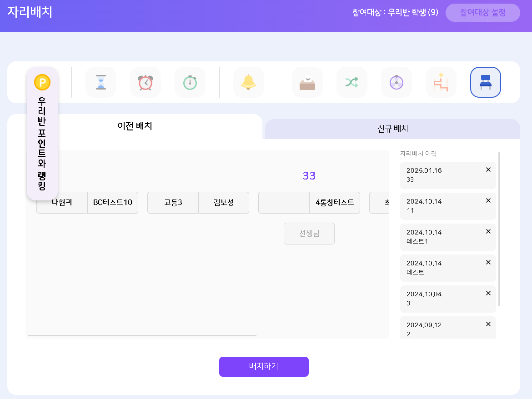Image resolution: width=532 pixels, height=399 pixels.
Task: Remove the 테스트1 history entry
Action: click(488, 231)
